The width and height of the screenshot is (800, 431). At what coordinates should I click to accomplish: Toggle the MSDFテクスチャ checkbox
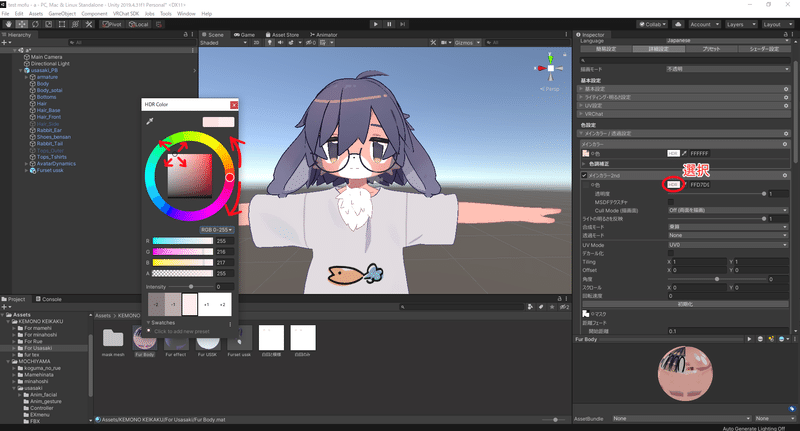click(671, 202)
